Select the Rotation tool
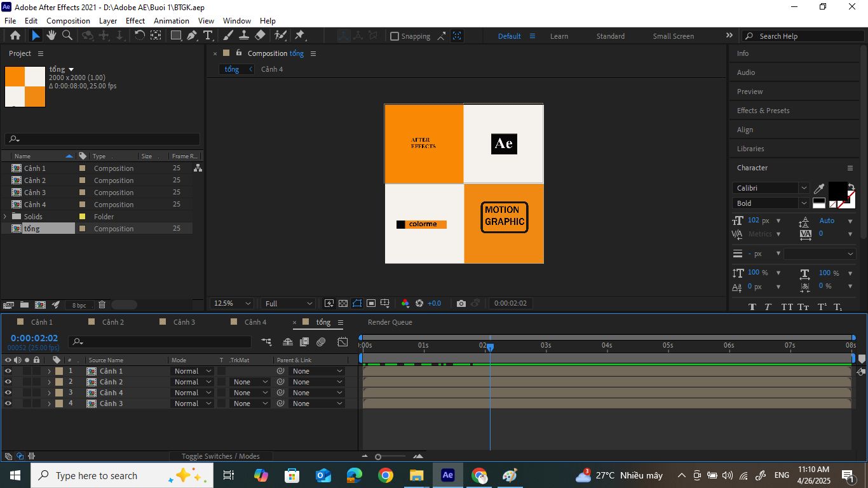The width and height of the screenshot is (868, 488). point(139,36)
